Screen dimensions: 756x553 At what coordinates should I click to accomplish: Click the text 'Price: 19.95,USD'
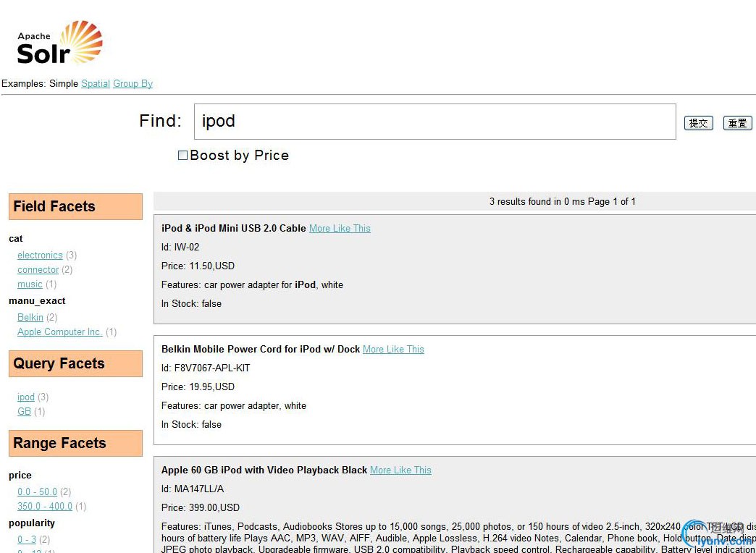point(198,387)
